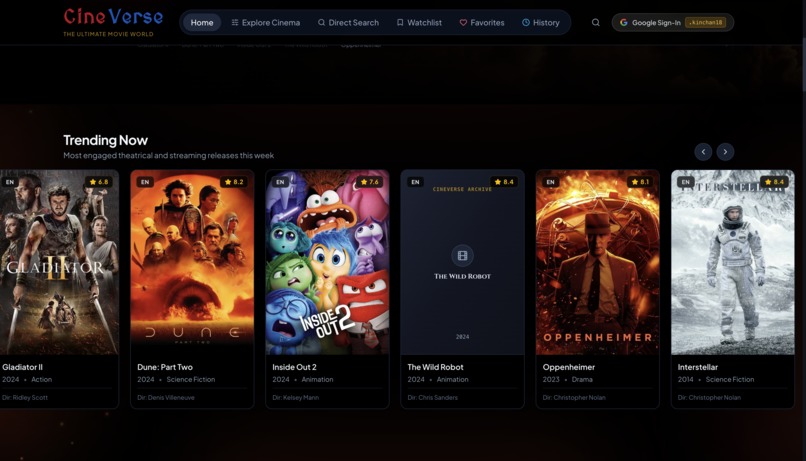The image size is (806, 461).
Task: Click the .kinchan18 user badge
Action: 706,23
